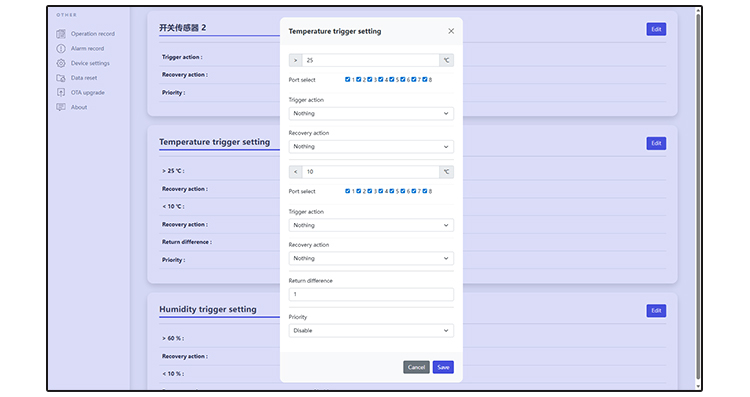Close the Temperature trigger setting dialog
Viewport: 750px width, 397px height.
click(x=451, y=31)
